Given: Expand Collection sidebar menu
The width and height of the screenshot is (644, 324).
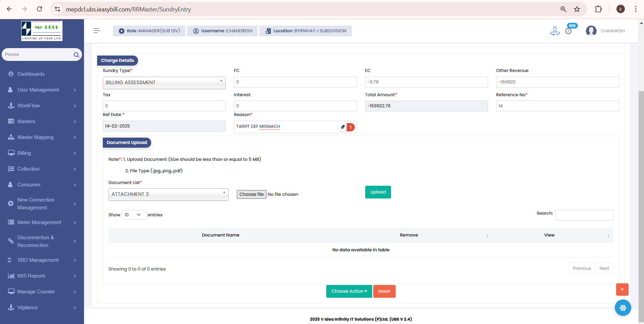Looking at the screenshot, I should [x=42, y=169].
